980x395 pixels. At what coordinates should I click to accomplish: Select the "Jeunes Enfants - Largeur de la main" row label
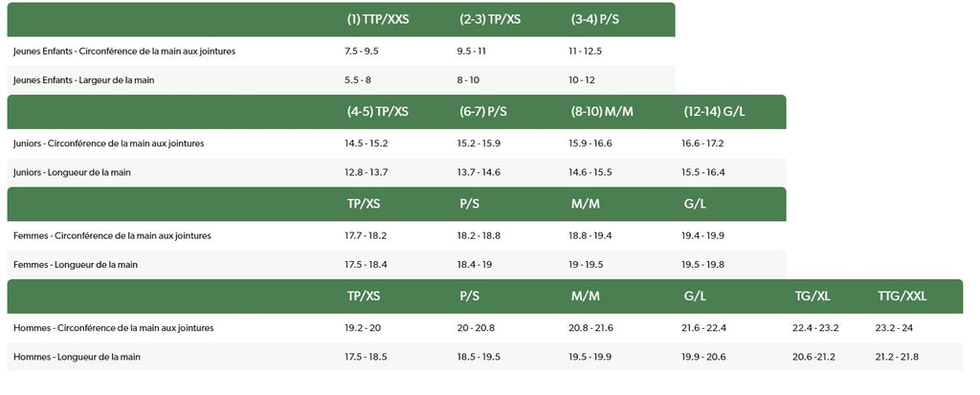tap(84, 80)
